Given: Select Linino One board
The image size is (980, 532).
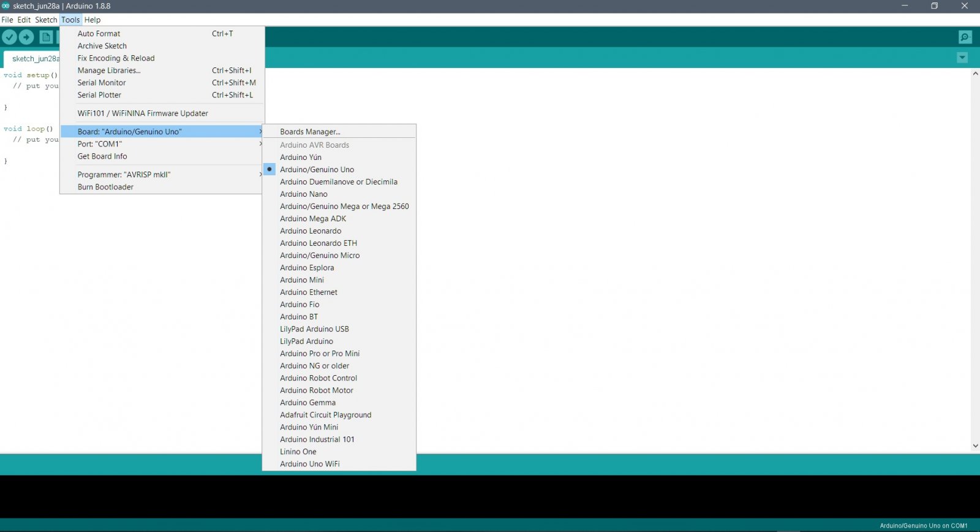Looking at the screenshot, I should pos(339,451).
